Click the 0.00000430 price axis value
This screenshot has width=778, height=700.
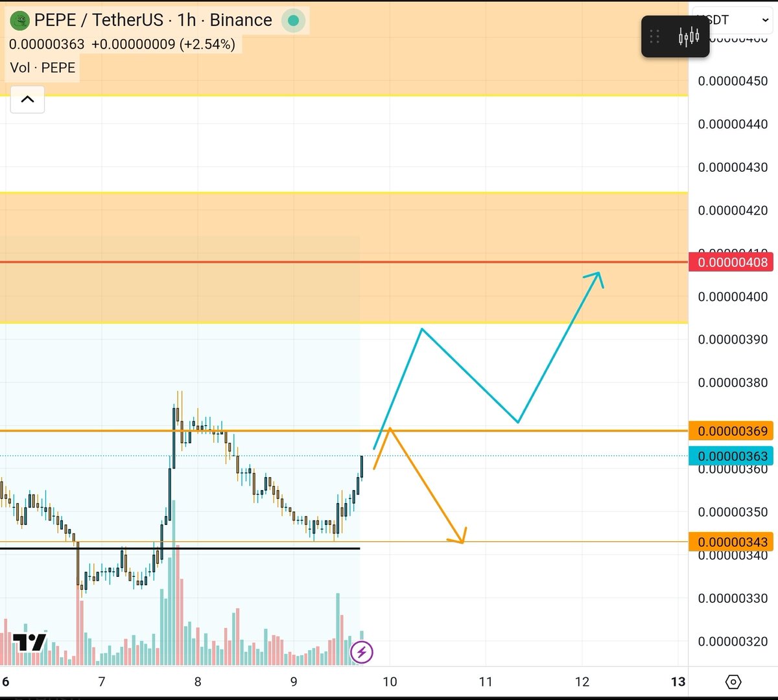733,167
